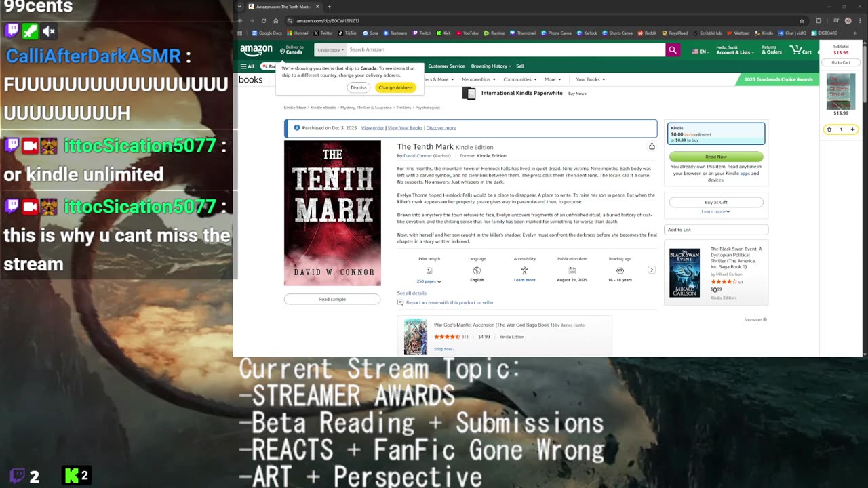868x488 pixels.
Task: Click the Kindle device icon in banner
Action: pyautogui.click(x=469, y=94)
